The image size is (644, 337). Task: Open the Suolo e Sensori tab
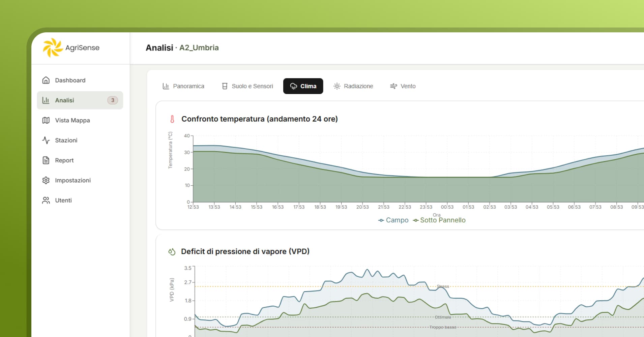click(x=247, y=86)
